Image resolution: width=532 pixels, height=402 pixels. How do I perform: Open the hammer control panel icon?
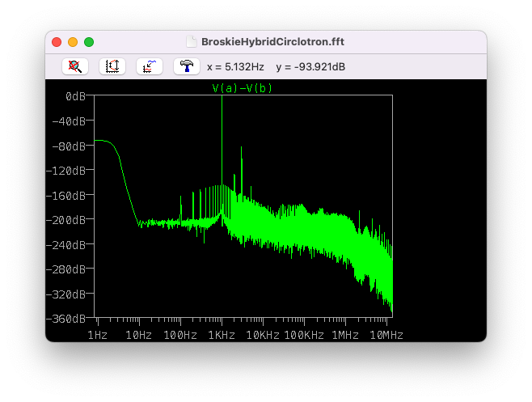point(187,66)
